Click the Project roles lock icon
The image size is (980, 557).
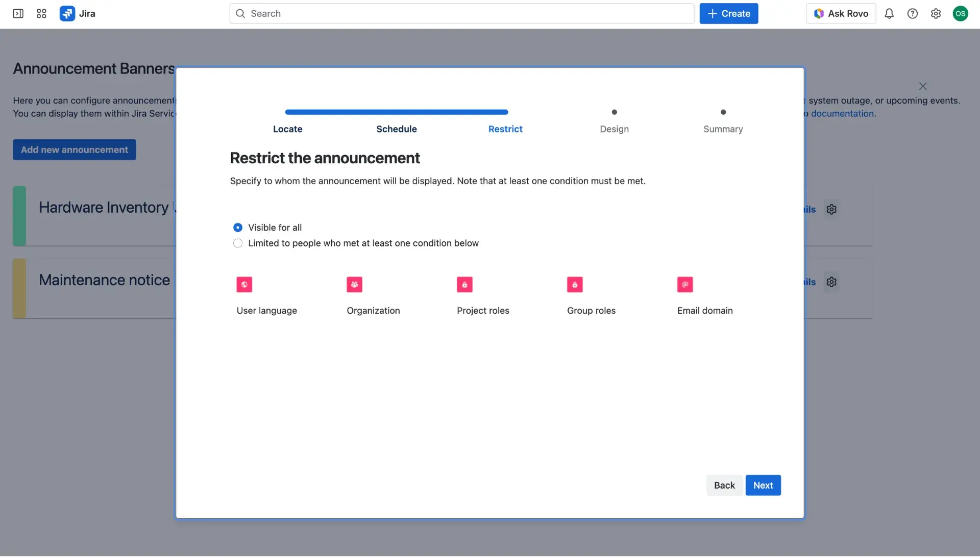click(x=464, y=284)
